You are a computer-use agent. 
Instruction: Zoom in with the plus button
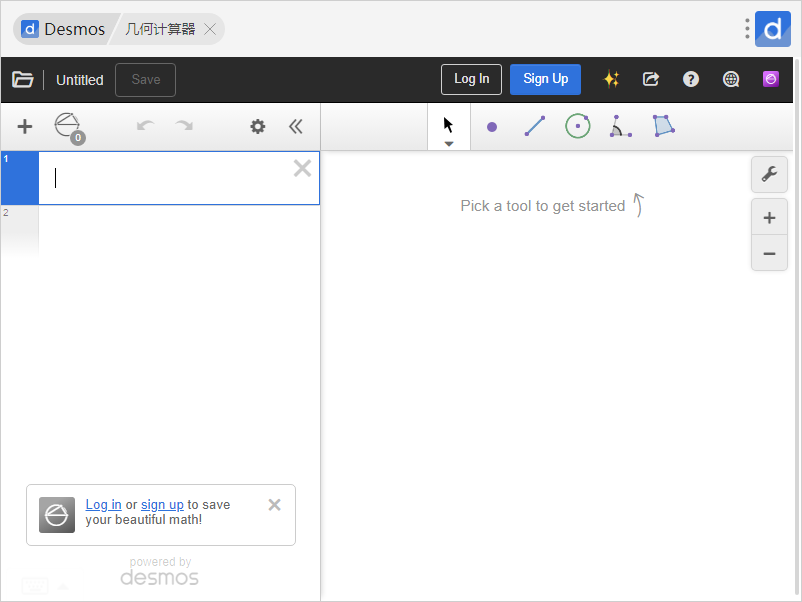[769, 218]
